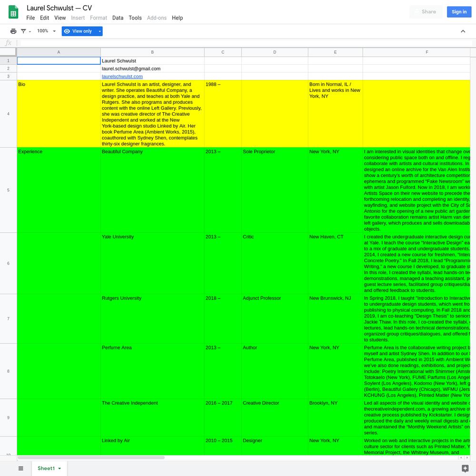Select the 'Sole Proprietor' cell
Screen dimensions: 476x476
[275, 190]
